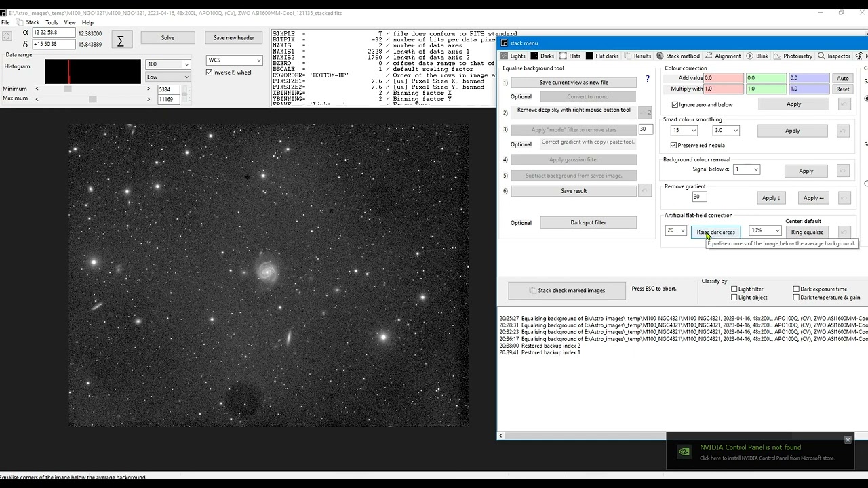
Task: Open the Flats tab
Action: [570, 56]
